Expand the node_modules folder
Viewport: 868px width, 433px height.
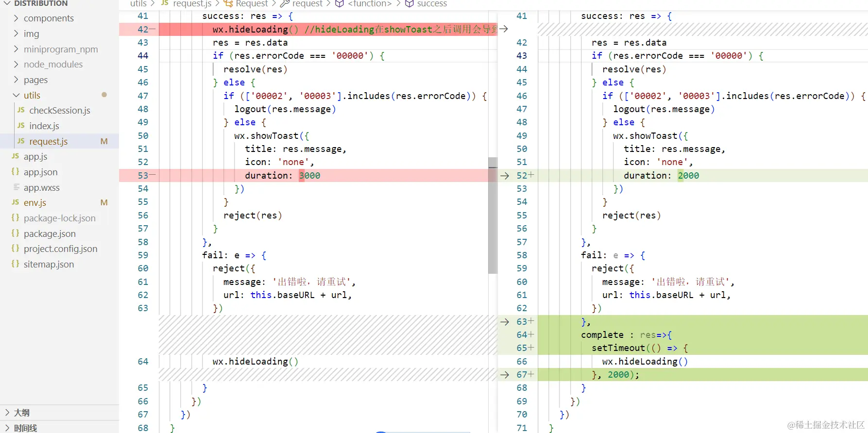16,64
